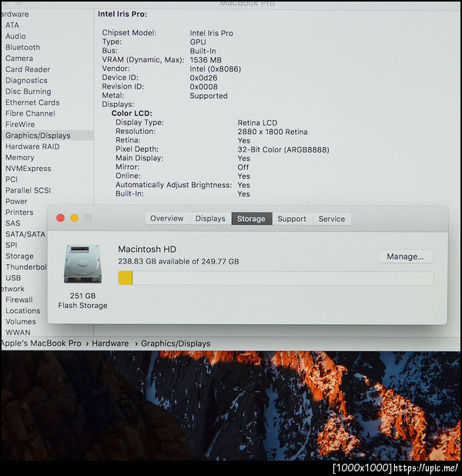This screenshot has width=462, height=476.
Task: Switch to the Displays tab
Action: [210, 219]
